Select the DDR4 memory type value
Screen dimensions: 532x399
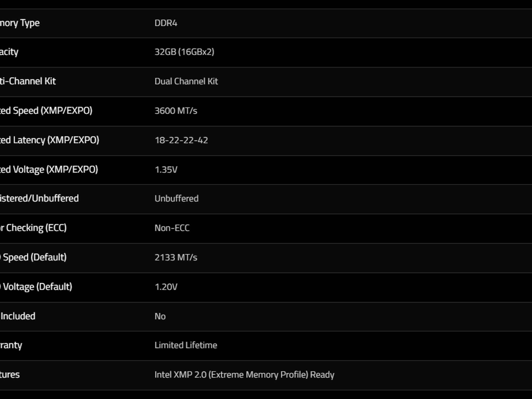pos(166,23)
